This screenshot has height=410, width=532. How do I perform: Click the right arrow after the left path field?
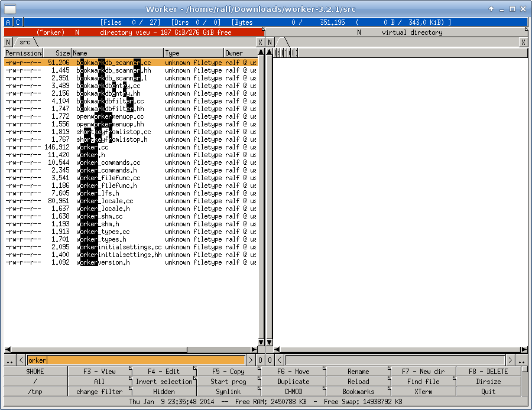tap(251, 360)
